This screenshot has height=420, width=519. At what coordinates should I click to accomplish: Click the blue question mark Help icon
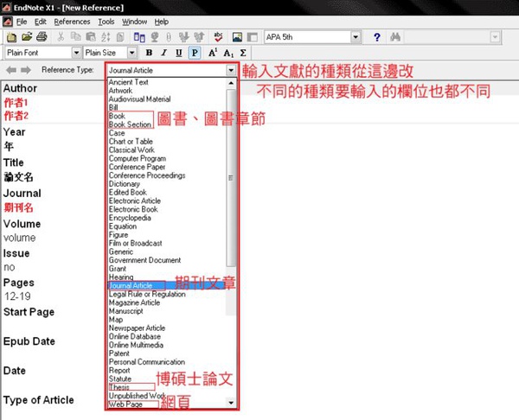(x=376, y=37)
